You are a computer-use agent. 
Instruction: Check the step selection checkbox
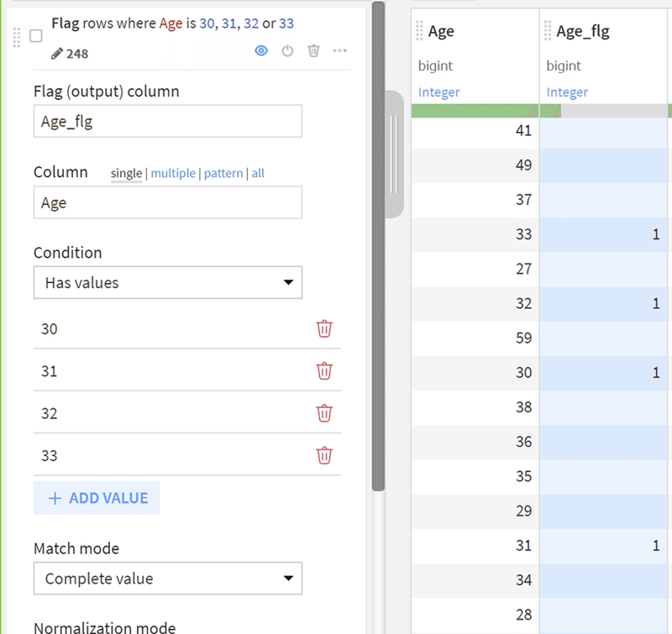coord(36,36)
